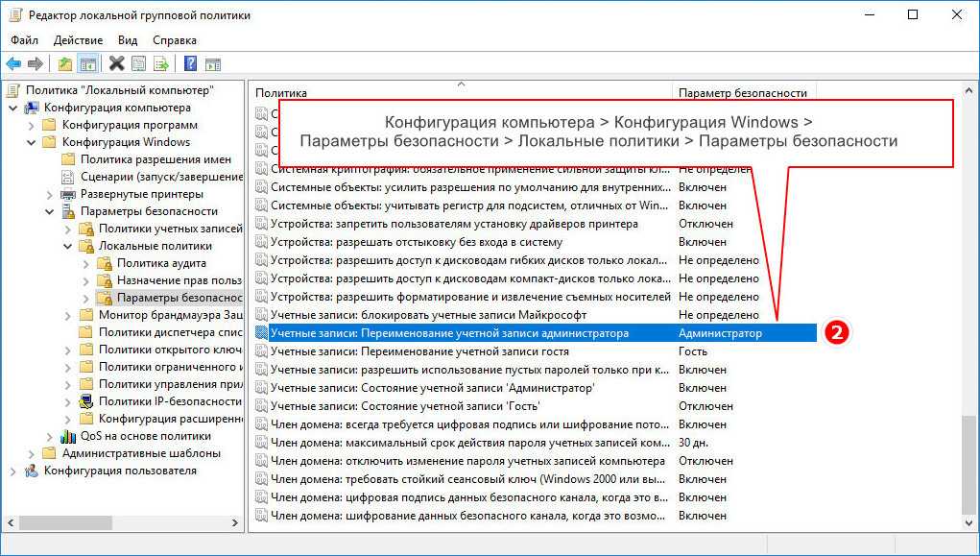Click the 'Сценарии (запуск/завершение' script icon
980x556 pixels.
tap(69, 177)
